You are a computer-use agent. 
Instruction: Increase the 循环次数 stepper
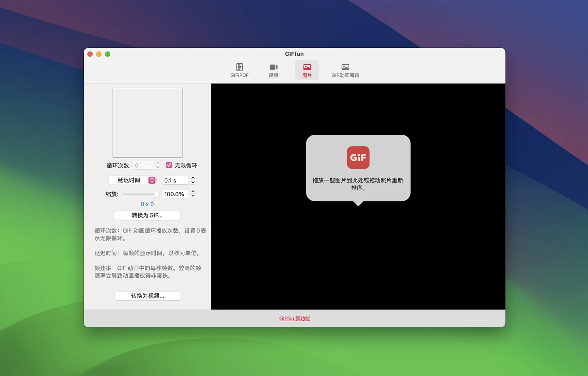pyautogui.click(x=158, y=163)
